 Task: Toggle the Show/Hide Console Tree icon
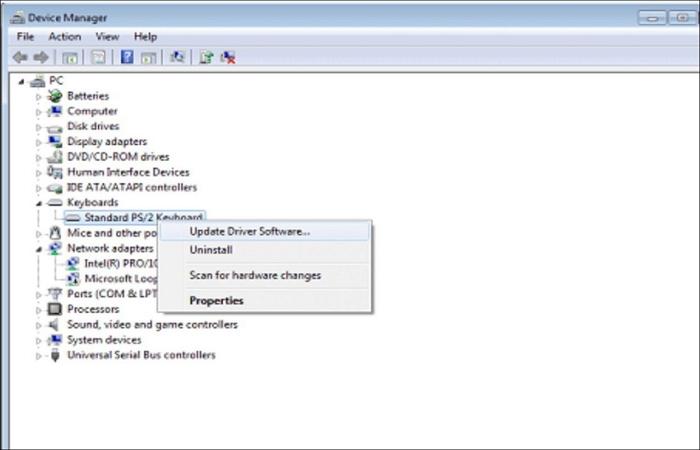click(70, 57)
